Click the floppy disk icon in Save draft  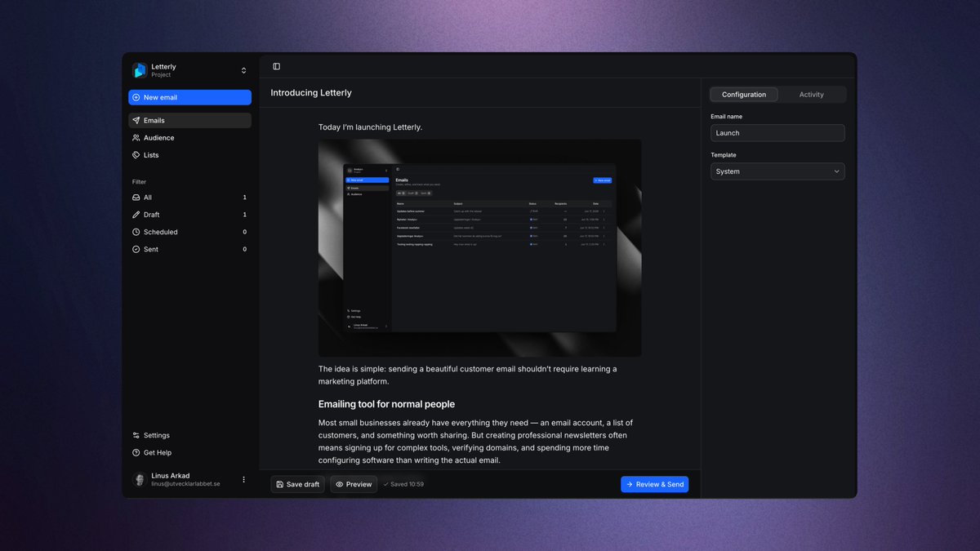(x=280, y=484)
